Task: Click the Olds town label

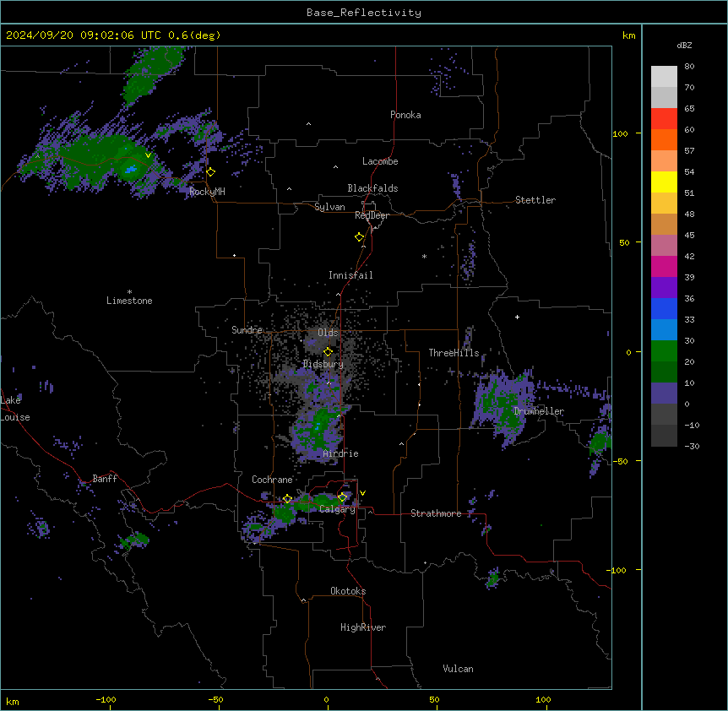Action: point(328,333)
